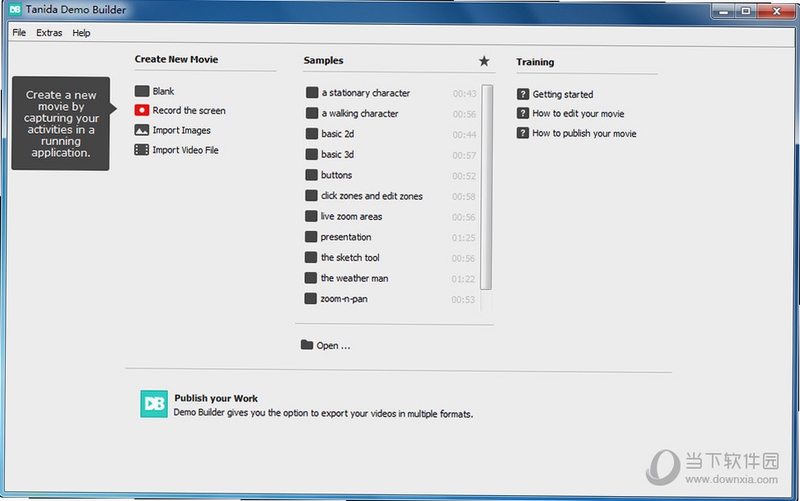800x501 pixels.
Task: Create a Blank movie
Action: pyautogui.click(x=163, y=91)
